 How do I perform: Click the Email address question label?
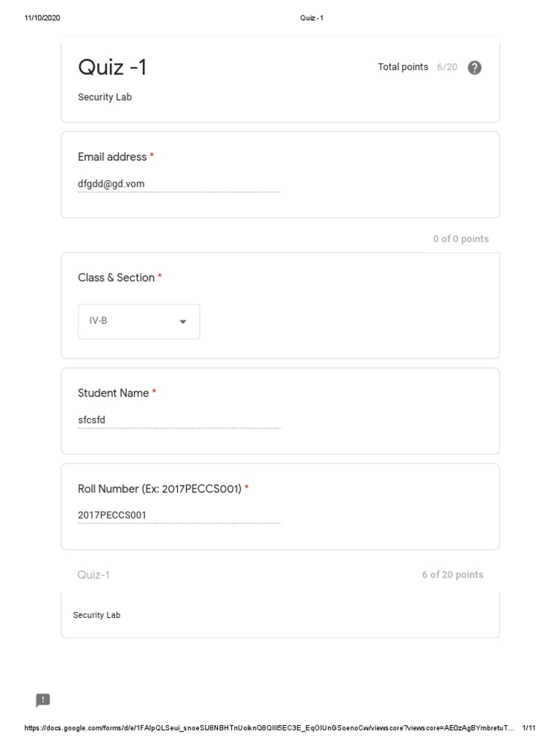pyautogui.click(x=112, y=157)
